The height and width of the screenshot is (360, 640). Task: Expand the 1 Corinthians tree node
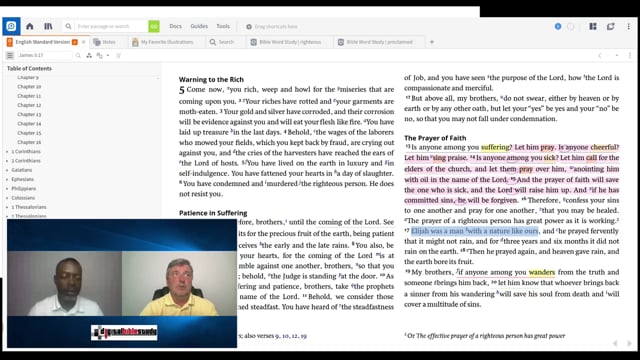(x=7, y=151)
